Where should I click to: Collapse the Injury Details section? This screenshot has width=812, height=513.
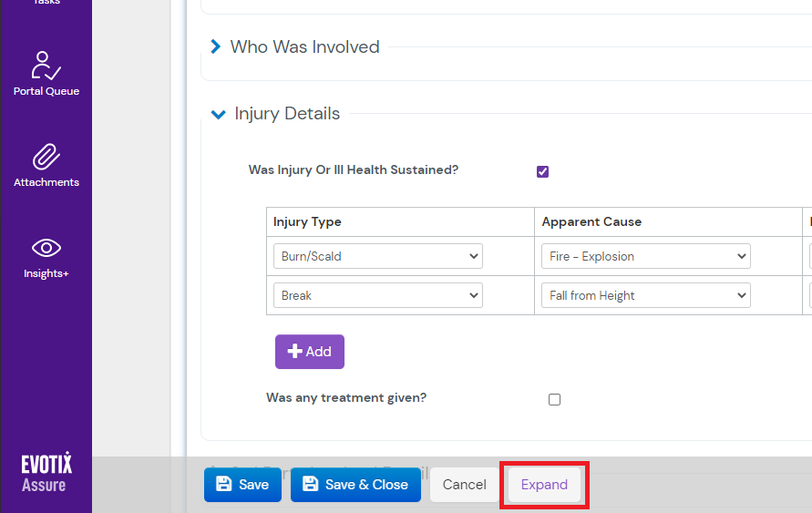click(218, 114)
